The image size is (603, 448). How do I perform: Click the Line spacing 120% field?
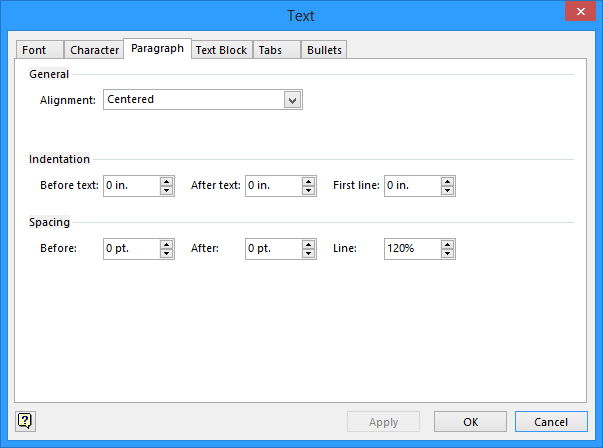coord(411,249)
